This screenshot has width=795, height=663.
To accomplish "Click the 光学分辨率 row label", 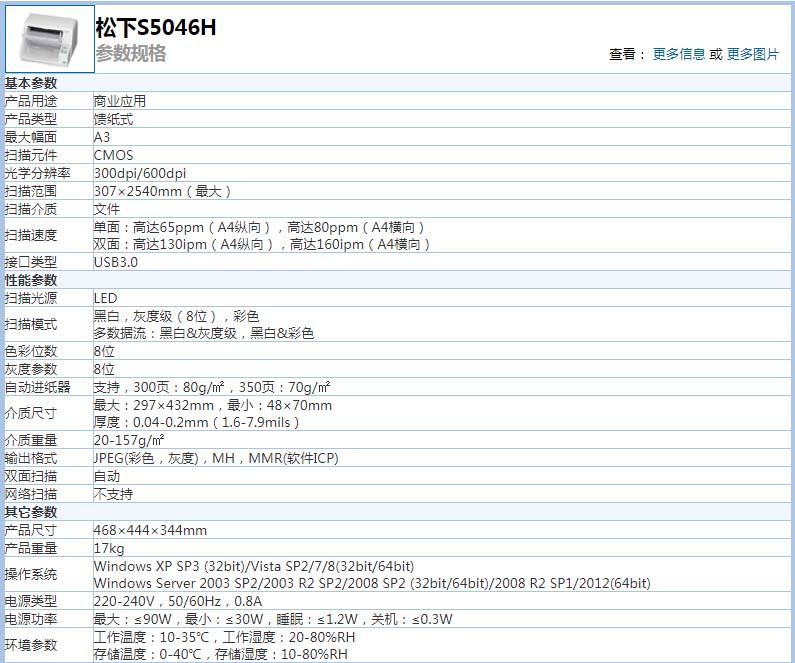I will click(38, 173).
